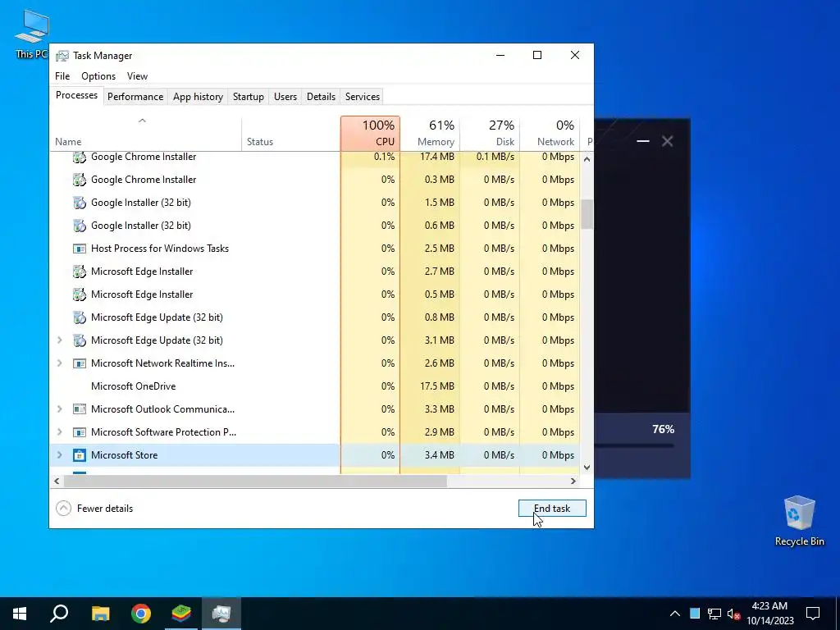The height and width of the screenshot is (630, 840).
Task: Expand the Microsoft Store process group
Action: (59, 455)
